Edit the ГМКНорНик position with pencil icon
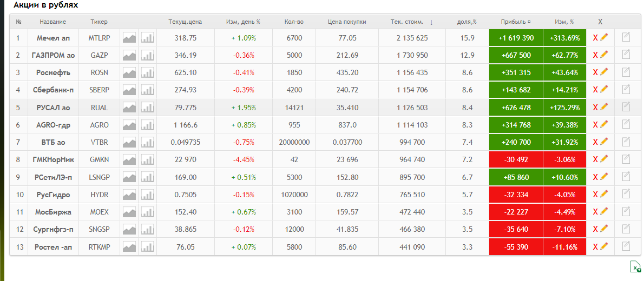This screenshot has width=644, height=281. pyautogui.click(x=604, y=159)
